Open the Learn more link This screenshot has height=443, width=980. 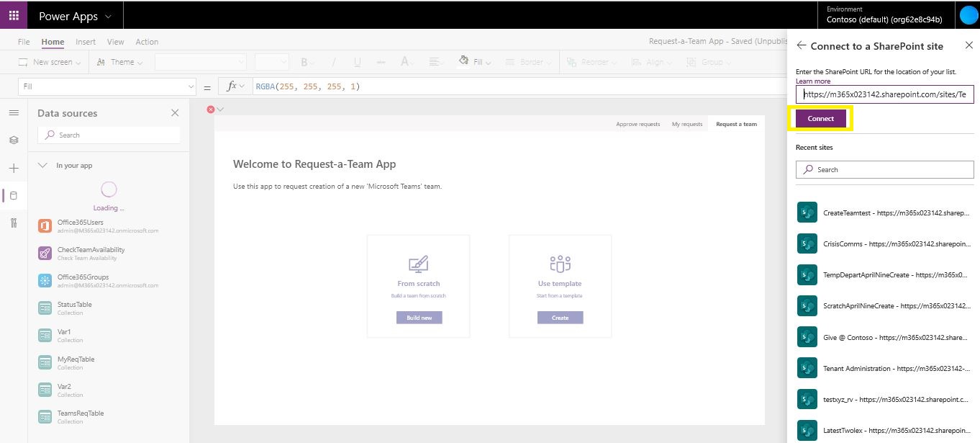(812, 81)
